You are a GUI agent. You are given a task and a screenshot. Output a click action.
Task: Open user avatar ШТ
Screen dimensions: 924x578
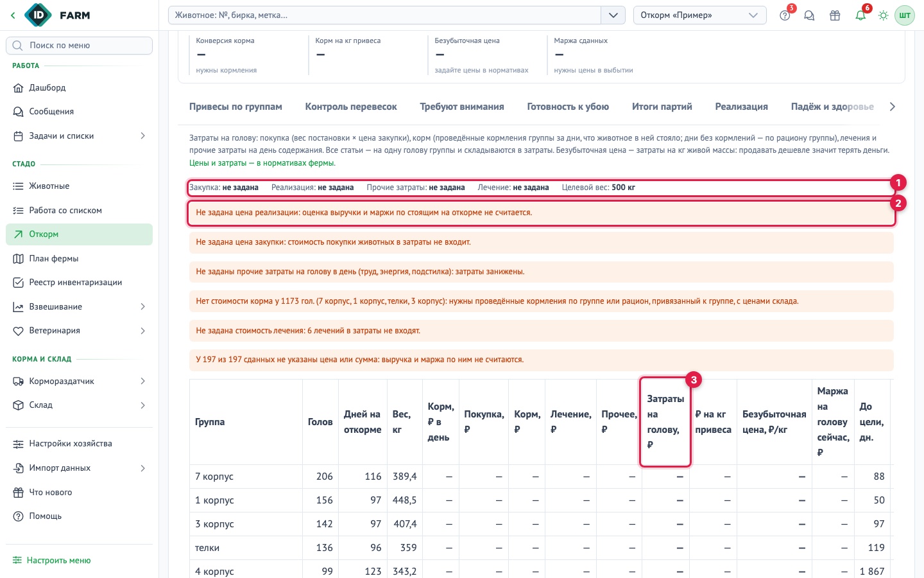905,15
